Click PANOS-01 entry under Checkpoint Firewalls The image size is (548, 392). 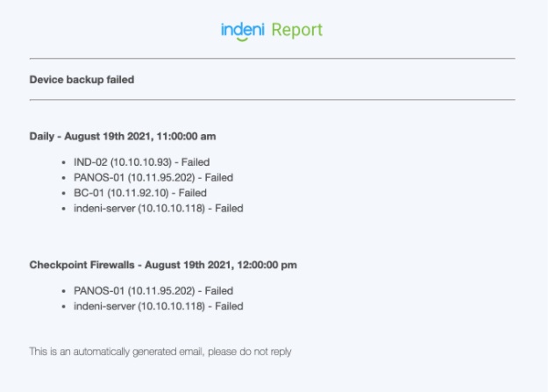click(153, 290)
